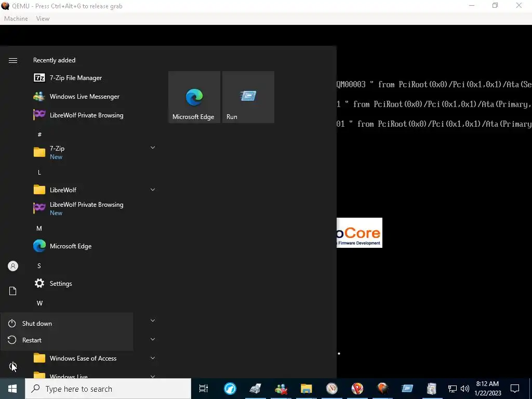The image size is (532, 399).
Task: Jump to the L letter header
Action: pyautogui.click(x=39, y=172)
